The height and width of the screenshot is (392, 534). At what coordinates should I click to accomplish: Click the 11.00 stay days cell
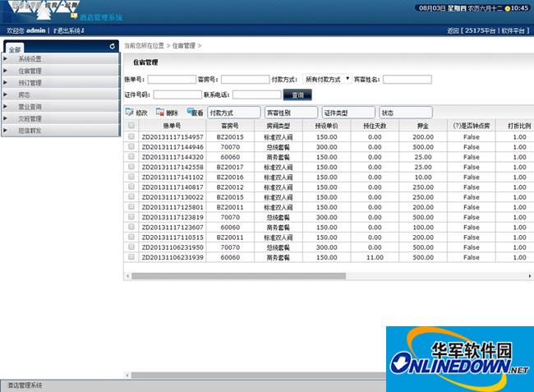375,257
